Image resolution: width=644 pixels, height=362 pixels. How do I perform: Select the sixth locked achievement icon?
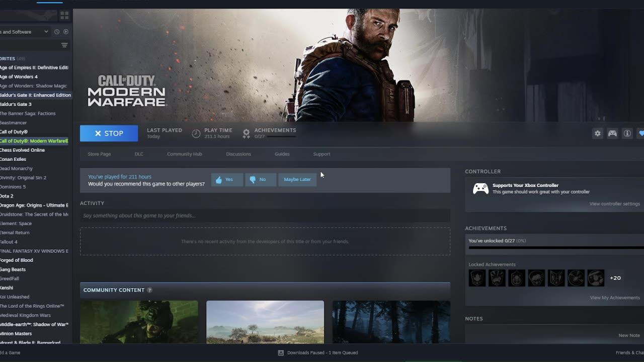(576, 278)
